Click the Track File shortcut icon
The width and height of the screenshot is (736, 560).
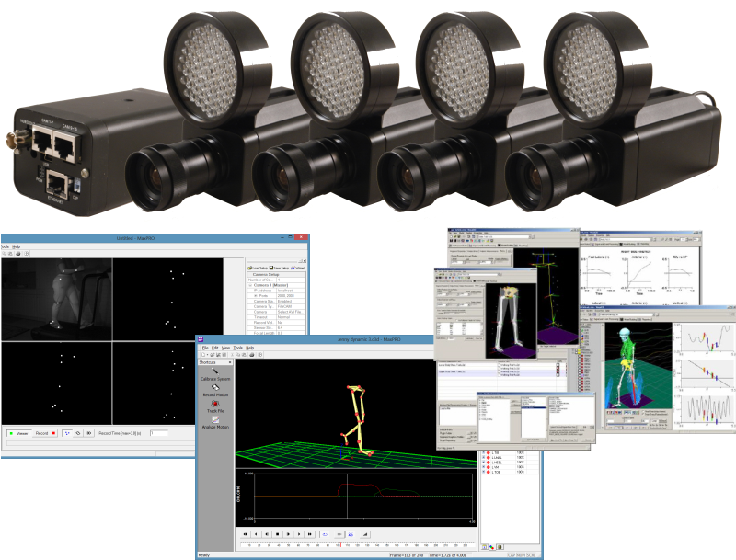pyautogui.click(x=215, y=404)
